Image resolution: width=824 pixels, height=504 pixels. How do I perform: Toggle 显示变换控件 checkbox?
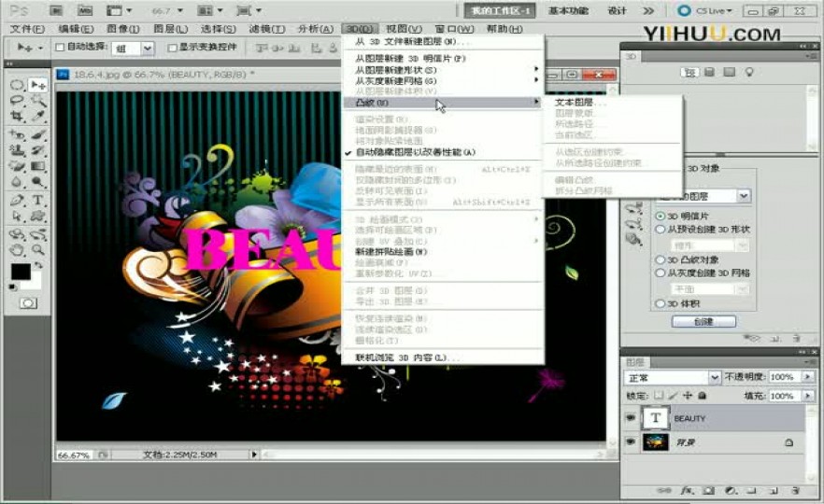tap(172, 48)
